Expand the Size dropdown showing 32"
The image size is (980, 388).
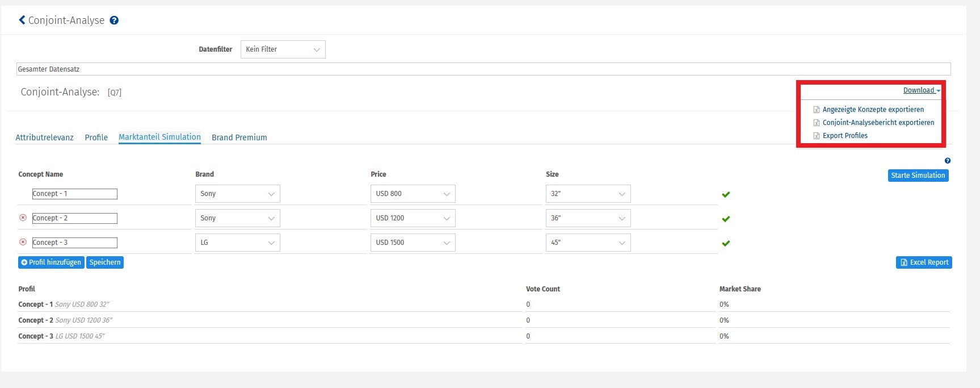tap(587, 194)
